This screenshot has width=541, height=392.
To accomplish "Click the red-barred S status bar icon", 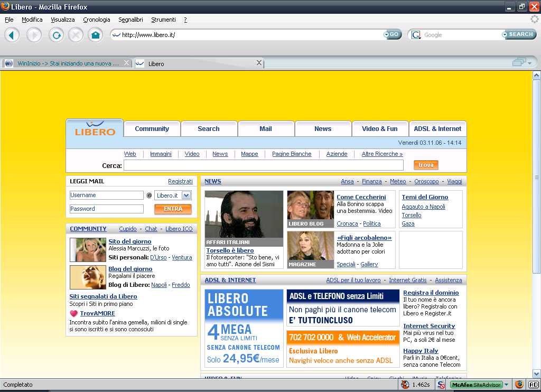I will (x=441, y=385).
